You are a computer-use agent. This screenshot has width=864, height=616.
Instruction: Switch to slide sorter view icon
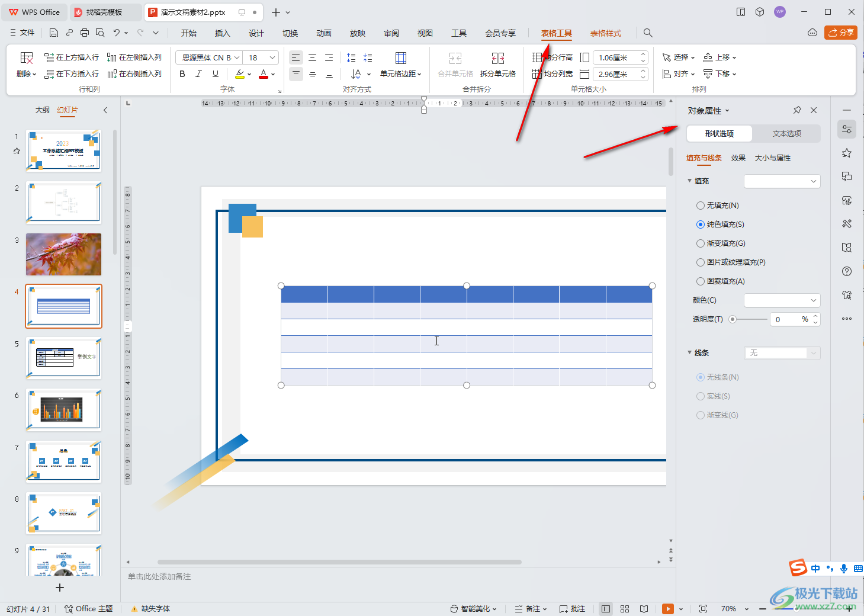pos(625,609)
